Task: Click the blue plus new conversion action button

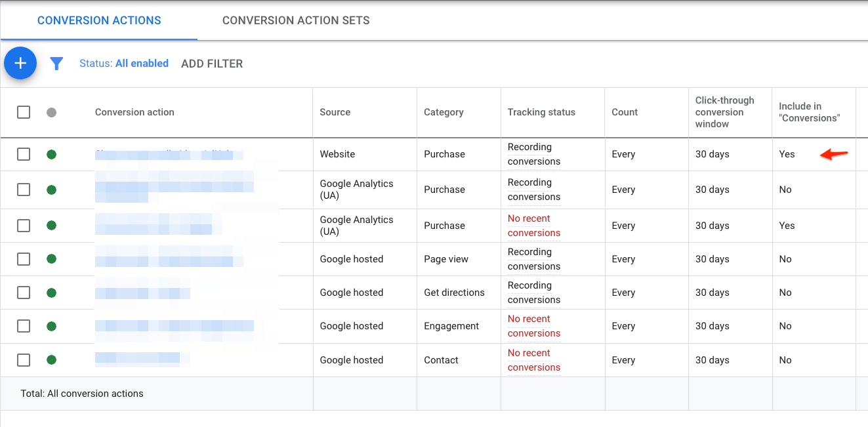Action: pos(20,63)
